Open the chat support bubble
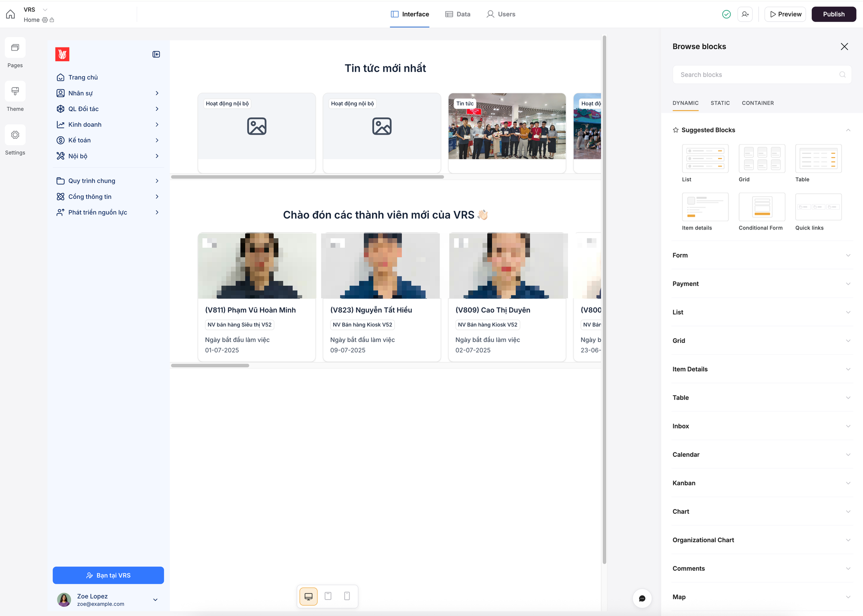 (642, 598)
